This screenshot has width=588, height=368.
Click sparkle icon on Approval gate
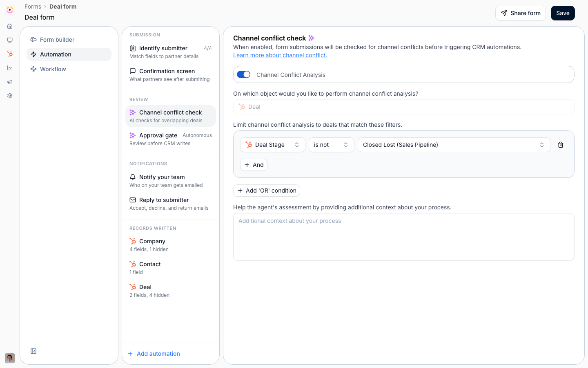(133, 135)
